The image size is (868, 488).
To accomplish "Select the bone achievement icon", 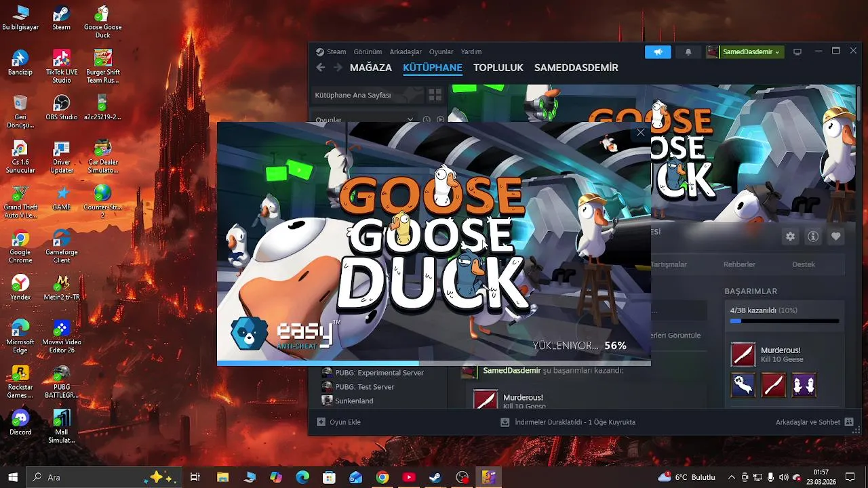I will [x=743, y=385].
